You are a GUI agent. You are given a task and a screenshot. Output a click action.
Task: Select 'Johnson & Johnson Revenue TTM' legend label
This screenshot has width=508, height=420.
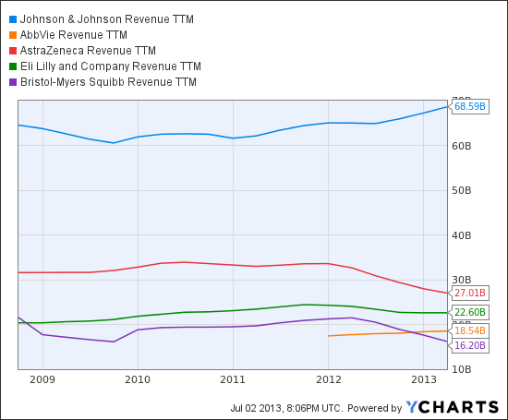pyautogui.click(x=107, y=19)
